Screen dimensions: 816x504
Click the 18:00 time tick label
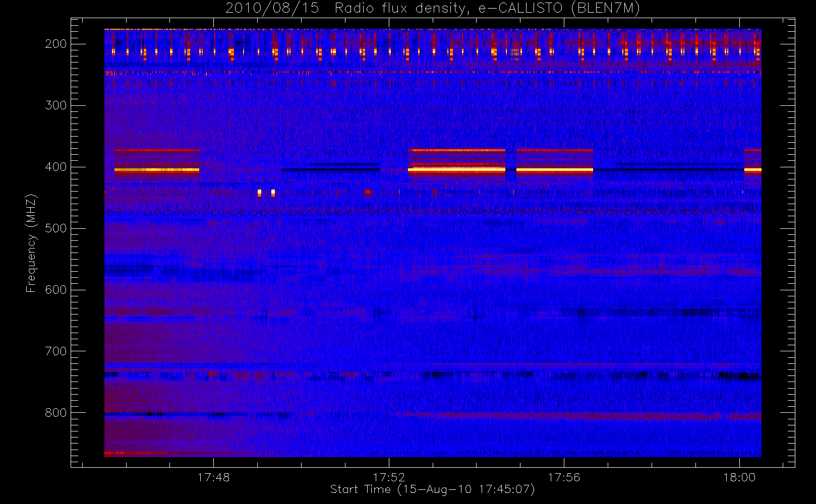tap(739, 477)
